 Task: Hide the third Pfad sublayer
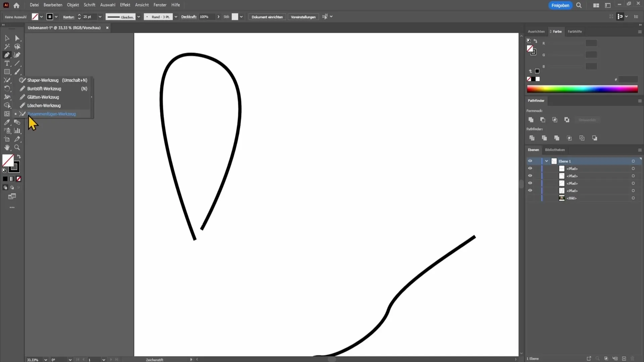point(530,183)
